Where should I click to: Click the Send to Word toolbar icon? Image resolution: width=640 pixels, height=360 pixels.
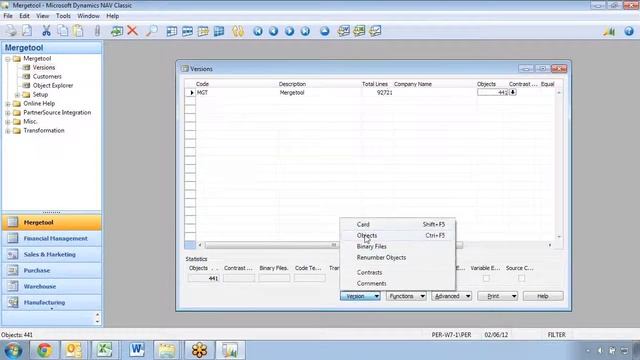coord(344,31)
